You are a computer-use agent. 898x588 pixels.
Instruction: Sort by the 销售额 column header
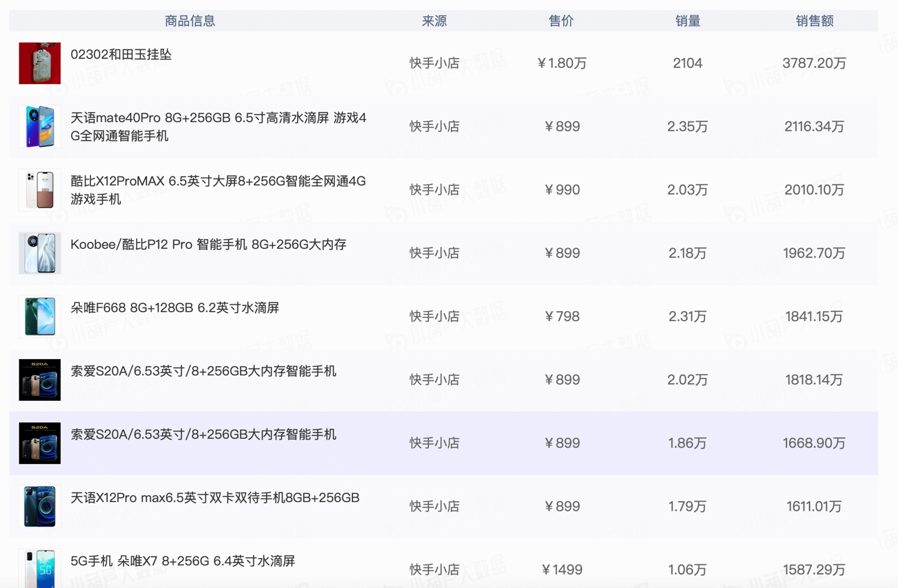(x=814, y=21)
